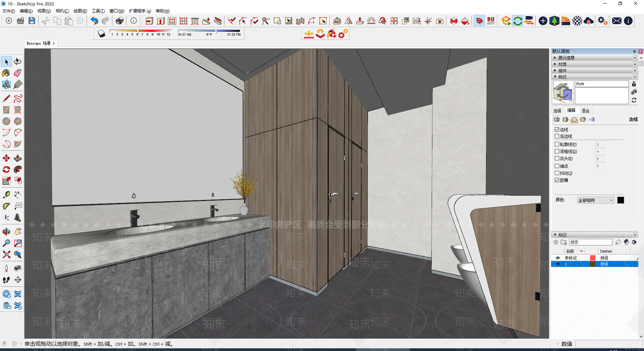Image resolution: width=644 pixels, height=351 pixels.
Task: Open the Enscape 场景 1 scene tab
Action: pyautogui.click(x=41, y=43)
